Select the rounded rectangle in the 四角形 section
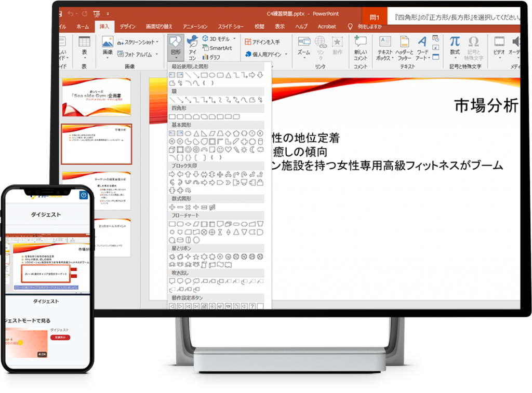Image resolution: width=532 pixels, height=393 pixels. click(x=180, y=117)
